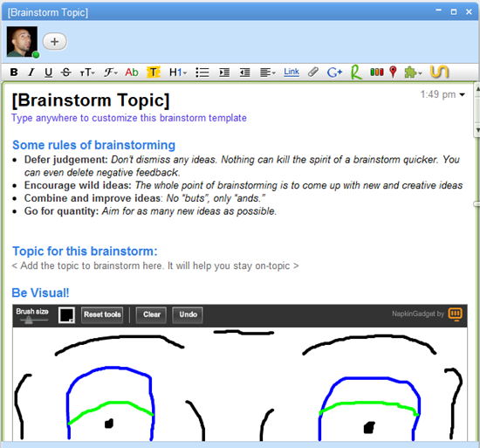This screenshot has width=480, height=448.
Task: Open the font family dropdown
Action: (111, 72)
